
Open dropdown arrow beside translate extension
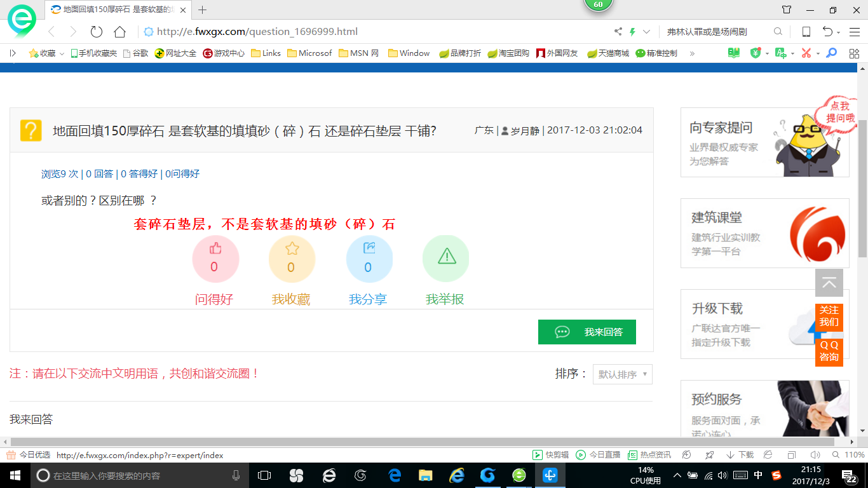[792, 54]
